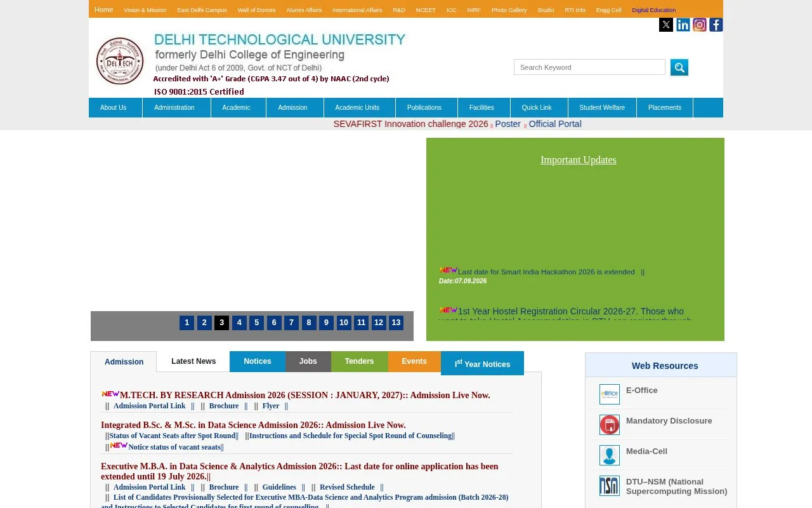812x508 pixels.
Task: Open Notice status of vacant seats link
Action: [174, 447]
